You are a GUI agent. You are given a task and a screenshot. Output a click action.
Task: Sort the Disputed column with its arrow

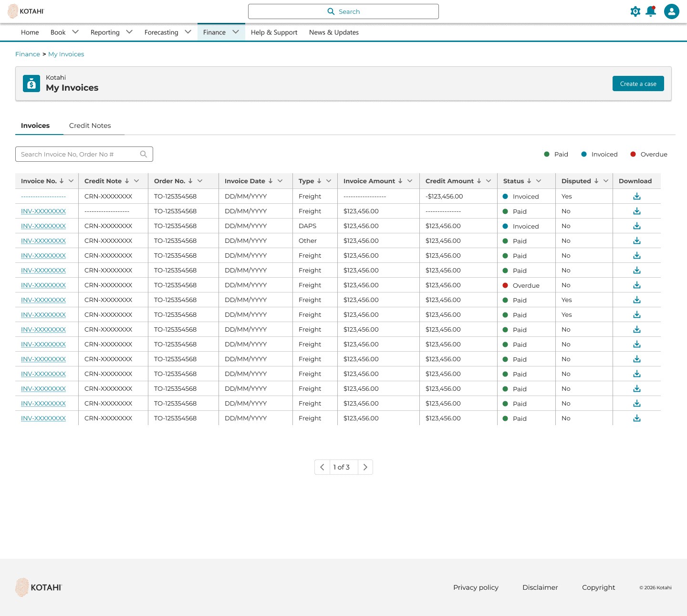[x=596, y=181]
